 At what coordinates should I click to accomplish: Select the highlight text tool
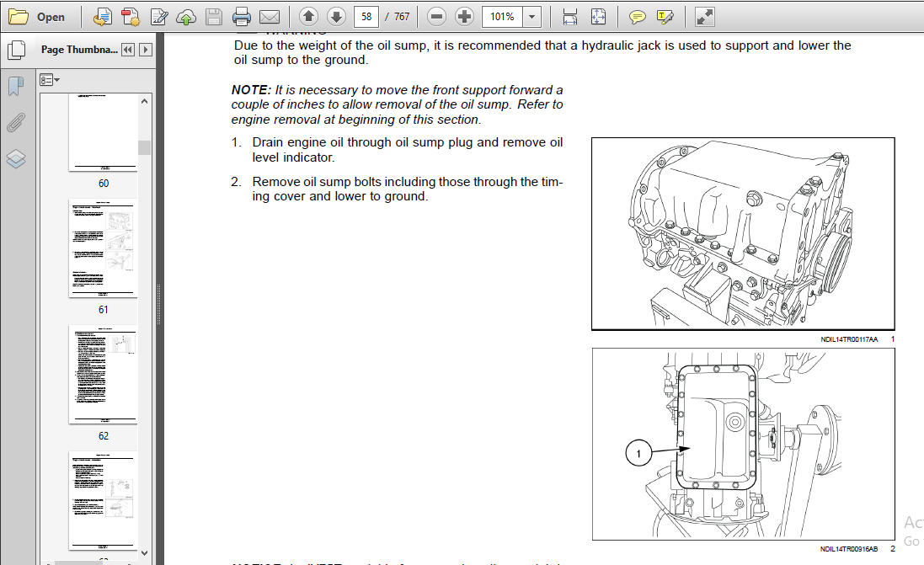tap(665, 17)
